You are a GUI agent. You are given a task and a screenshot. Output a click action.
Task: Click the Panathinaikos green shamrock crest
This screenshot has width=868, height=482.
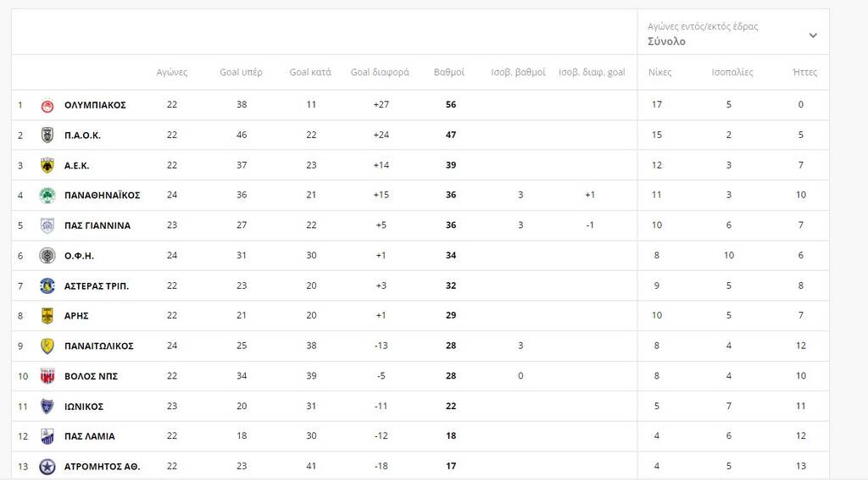pyautogui.click(x=47, y=195)
